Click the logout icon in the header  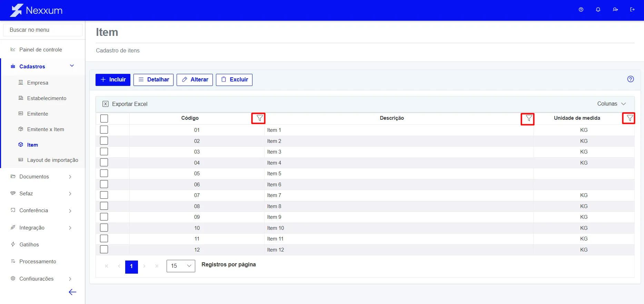tap(632, 10)
